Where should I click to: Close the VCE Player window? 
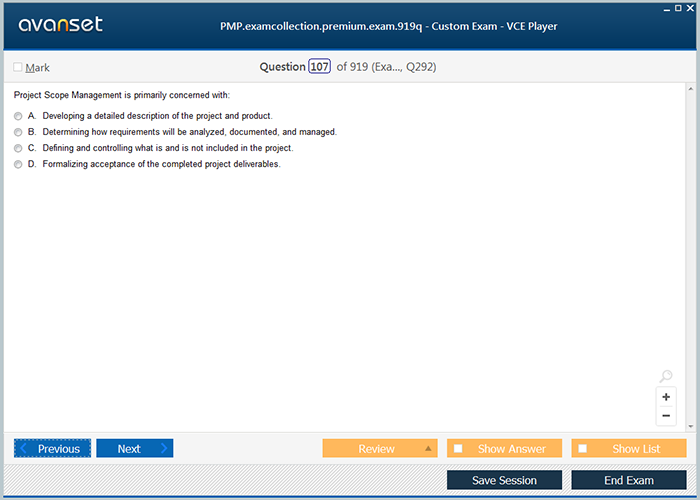[x=690, y=8]
